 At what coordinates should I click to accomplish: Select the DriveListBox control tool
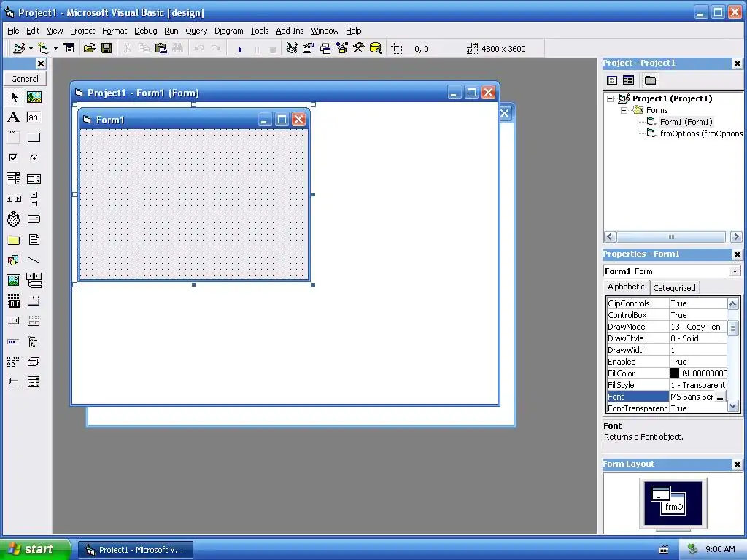click(x=34, y=219)
